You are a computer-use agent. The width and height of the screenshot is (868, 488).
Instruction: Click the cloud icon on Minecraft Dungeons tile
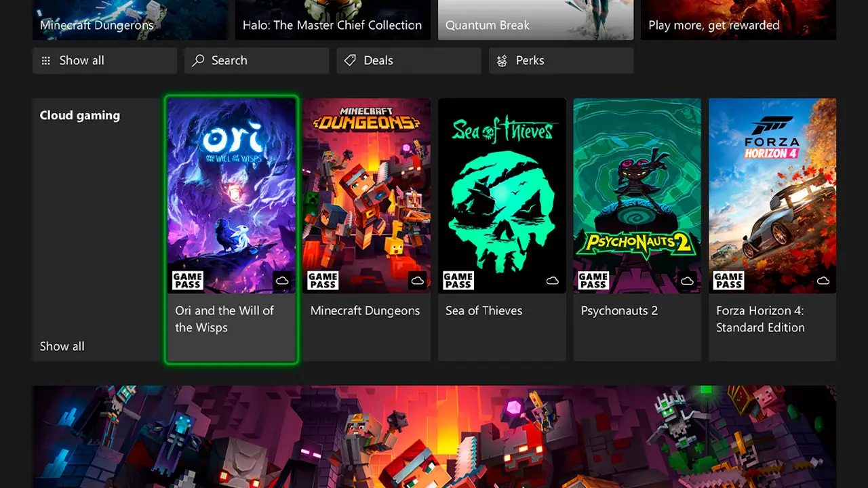click(x=418, y=281)
